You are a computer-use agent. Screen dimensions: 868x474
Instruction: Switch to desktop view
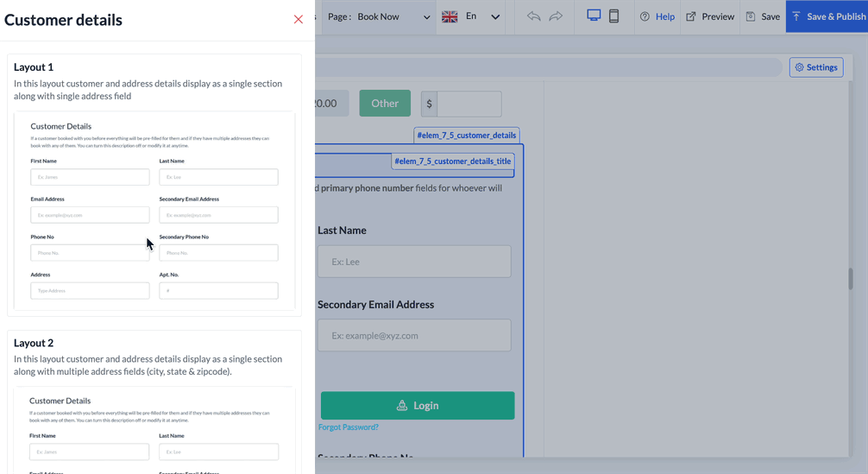coord(594,16)
